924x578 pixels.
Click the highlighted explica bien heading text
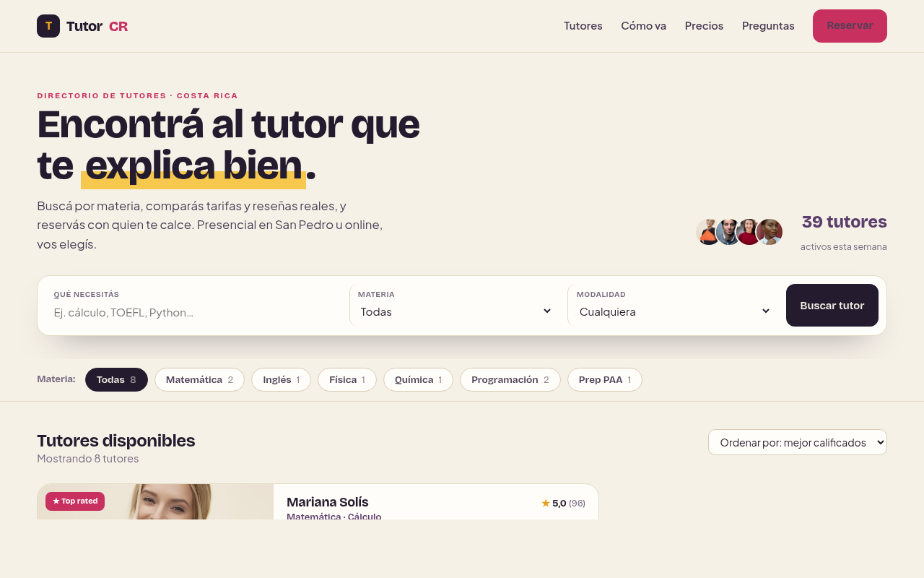pos(193,165)
